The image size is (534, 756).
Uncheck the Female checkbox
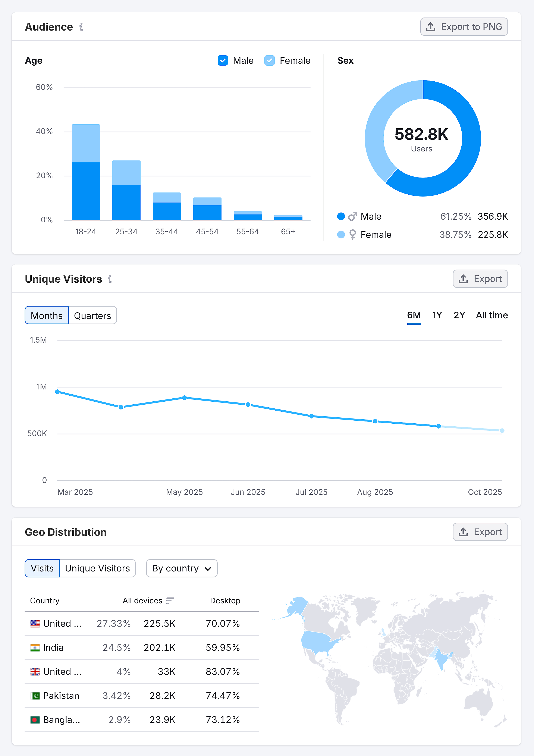[269, 60]
